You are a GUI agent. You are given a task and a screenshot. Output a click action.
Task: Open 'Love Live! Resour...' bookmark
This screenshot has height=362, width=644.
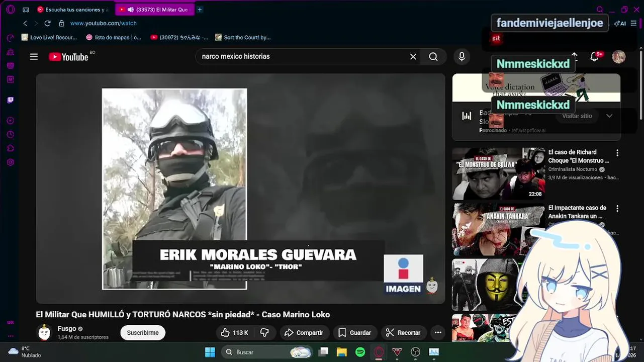click(x=49, y=37)
